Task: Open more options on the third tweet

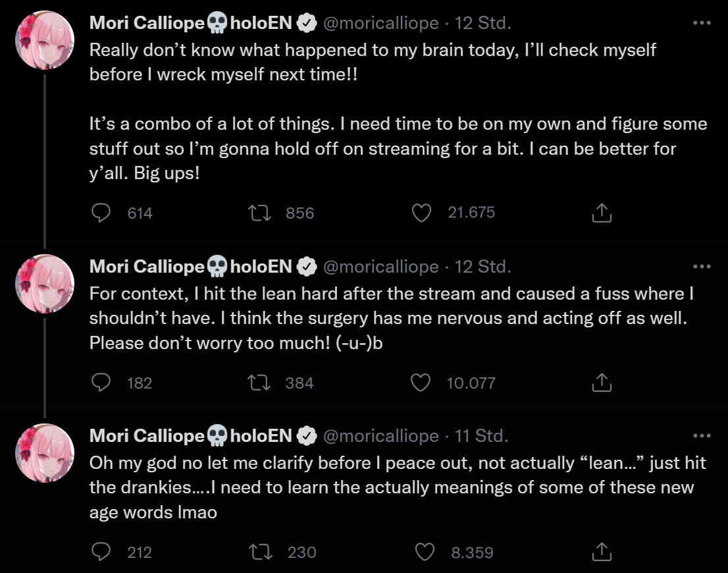Action: (702, 436)
